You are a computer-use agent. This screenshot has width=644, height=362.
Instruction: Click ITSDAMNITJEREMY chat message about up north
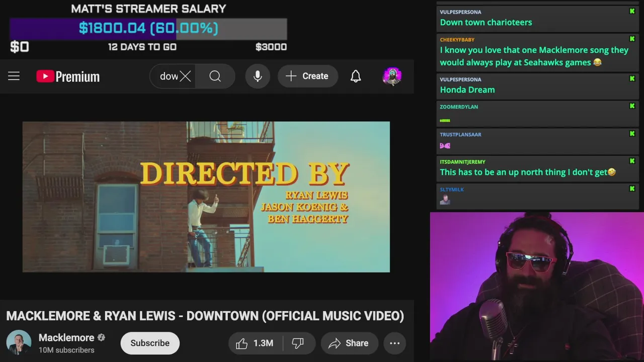(x=528, y=172)
